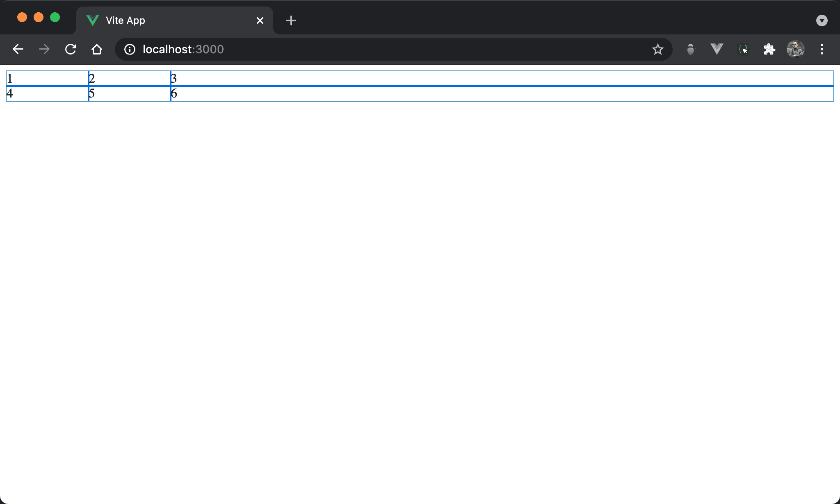Expand the tab search dropdown arrow
This screenshot has height=504, width=840.
[822, 20]
